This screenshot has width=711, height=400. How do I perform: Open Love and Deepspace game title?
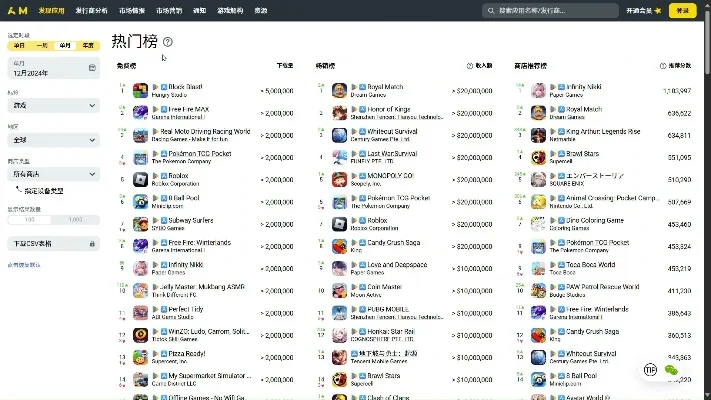tap(397, 265)
